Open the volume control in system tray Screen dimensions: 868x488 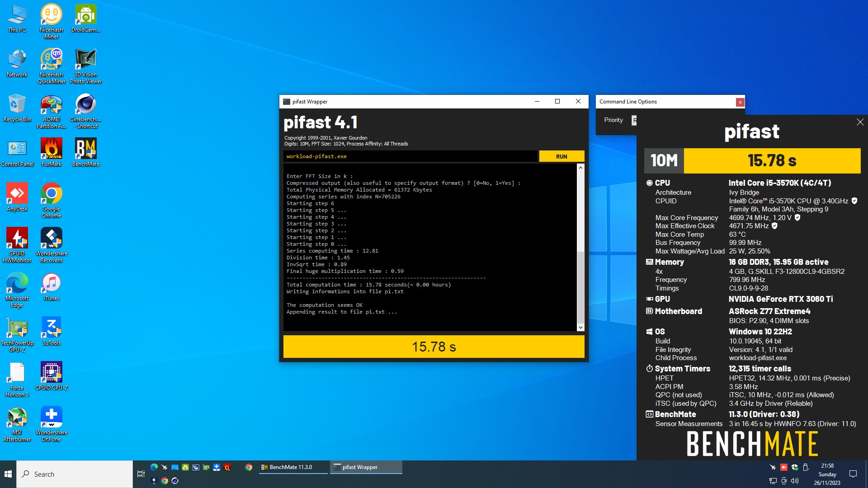(795, 481)
